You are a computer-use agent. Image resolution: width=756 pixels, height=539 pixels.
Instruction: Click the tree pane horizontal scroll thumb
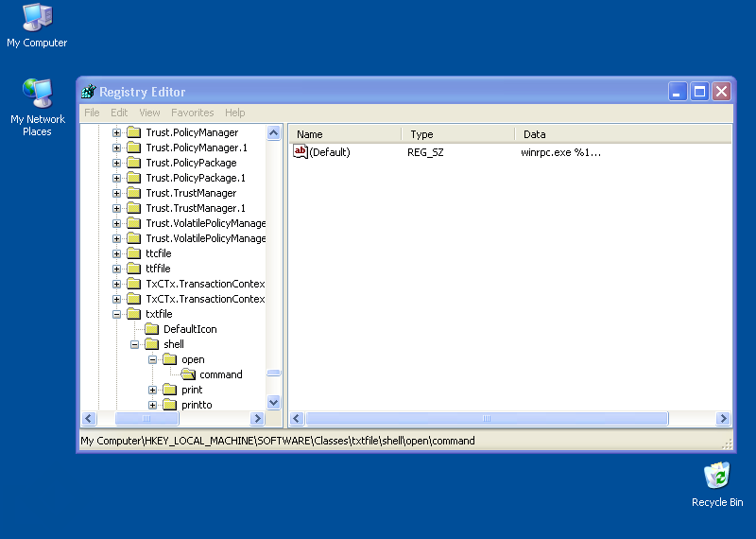pos(146,418)
